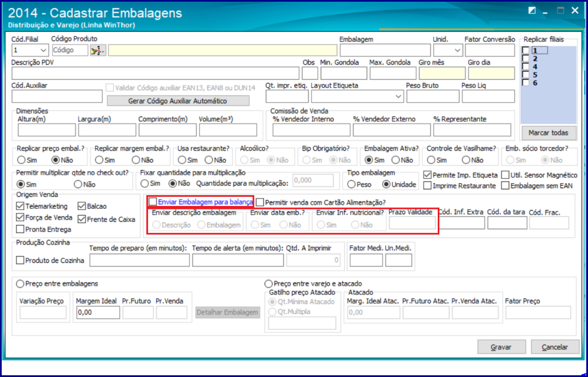Select Sim for Usa restaurante

tap(182, 160)
